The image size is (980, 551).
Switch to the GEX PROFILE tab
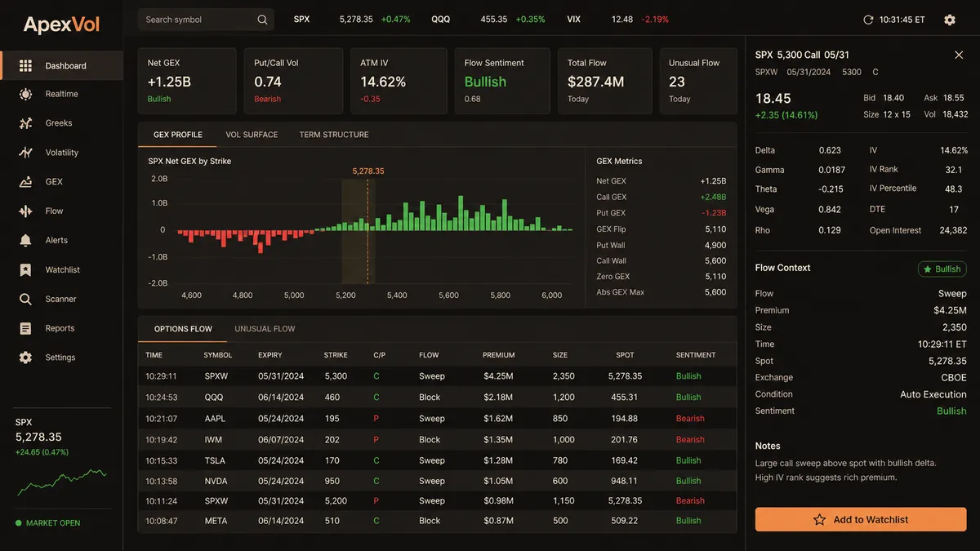tap(177, 135)
